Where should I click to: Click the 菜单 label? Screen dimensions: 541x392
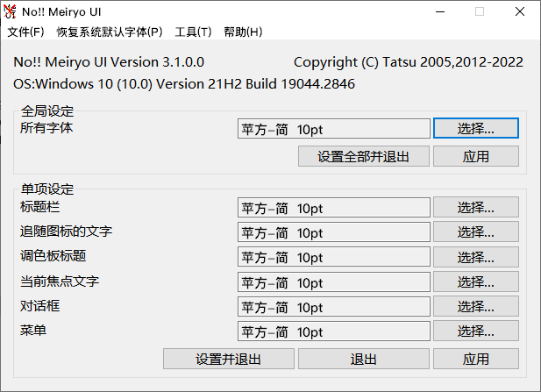[33, 331]
